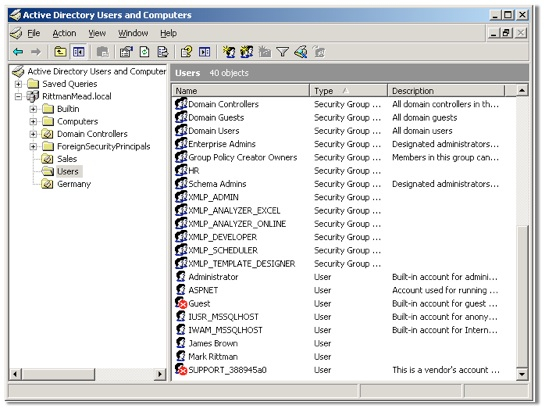This screenshot has width=548, height=410.
Task: Expand the Domain Controllers tree node
Action: (33, 134)
